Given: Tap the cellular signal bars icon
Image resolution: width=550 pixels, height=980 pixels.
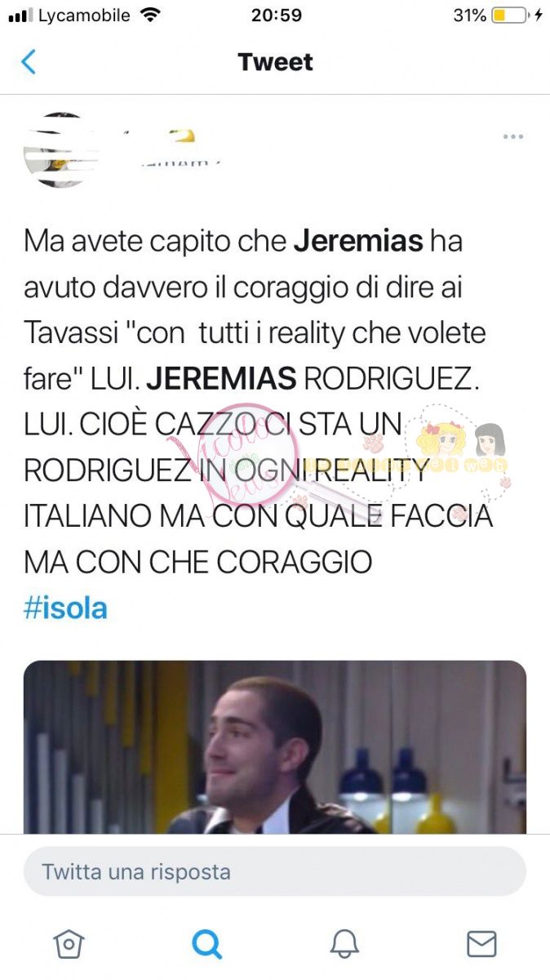Looking at the screenshot, I should (x=20, y=16).
